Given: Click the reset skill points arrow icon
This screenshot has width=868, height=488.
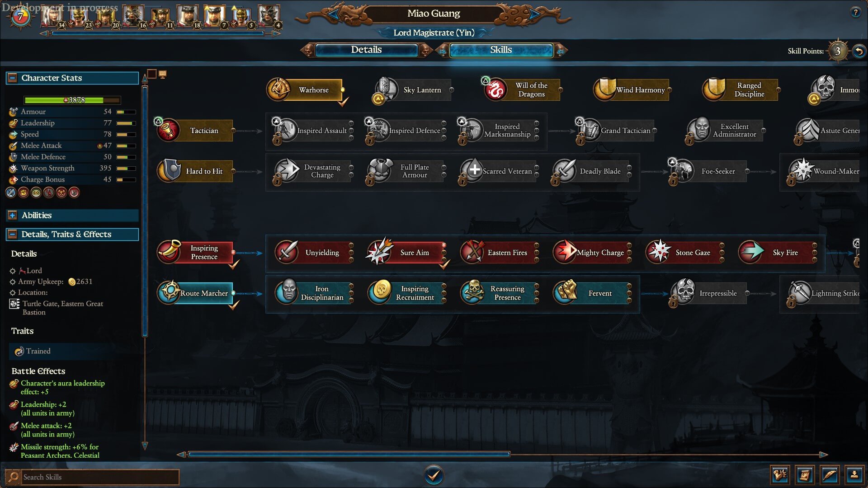Looking at the screenshot, I should pos(859,51).
